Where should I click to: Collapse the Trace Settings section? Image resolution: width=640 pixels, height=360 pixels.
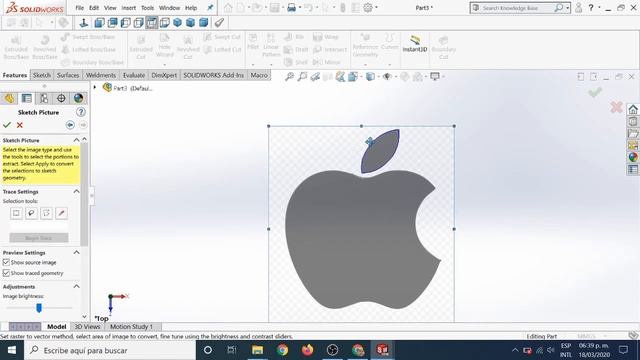coord(76,191)
